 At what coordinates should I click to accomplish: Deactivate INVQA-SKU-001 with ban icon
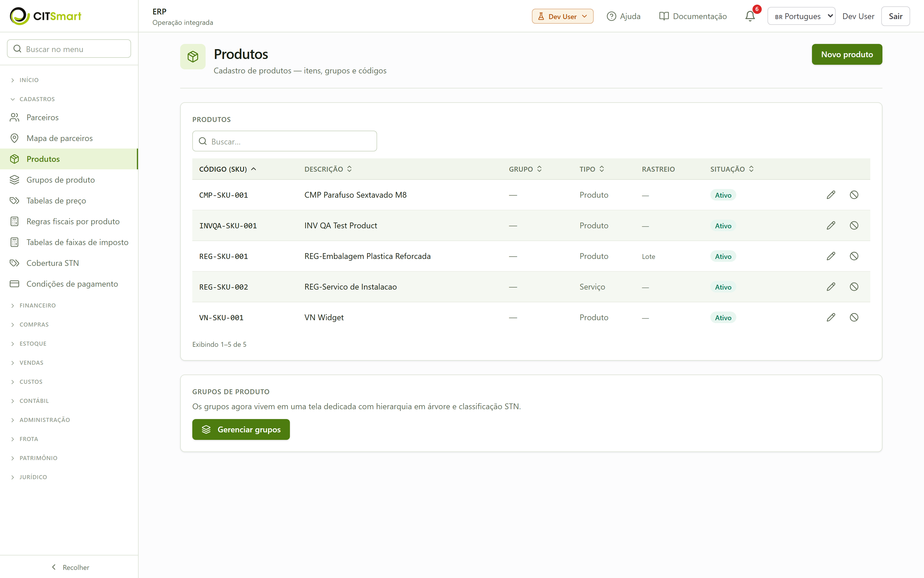[854, 225]
